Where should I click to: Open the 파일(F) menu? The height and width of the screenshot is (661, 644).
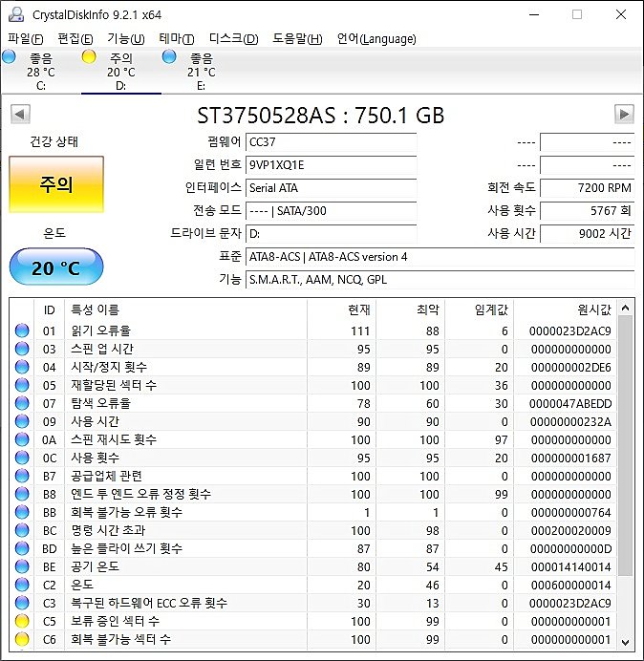(25, 39)
